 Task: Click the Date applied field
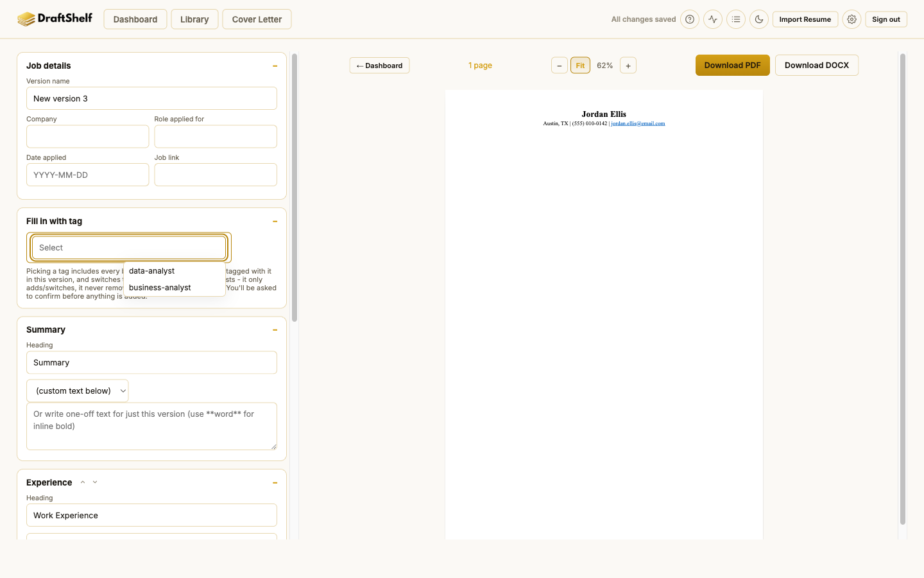point(87,175)
